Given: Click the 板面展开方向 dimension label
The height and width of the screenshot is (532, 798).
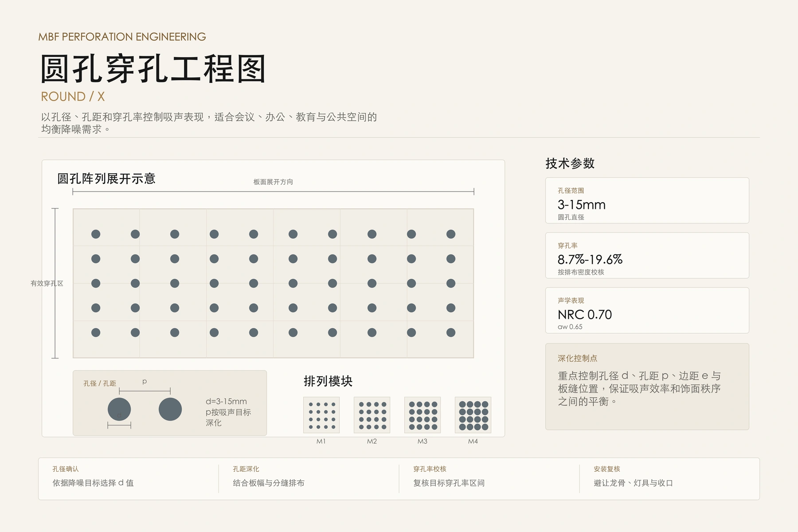Looking at the screenshot, I should [x=273, y=182].
